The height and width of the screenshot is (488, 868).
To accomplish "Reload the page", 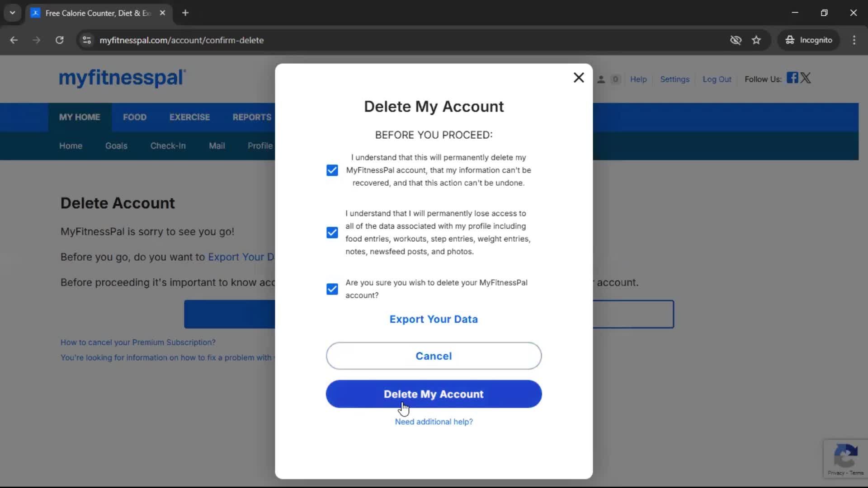I will tap(59, 40).
